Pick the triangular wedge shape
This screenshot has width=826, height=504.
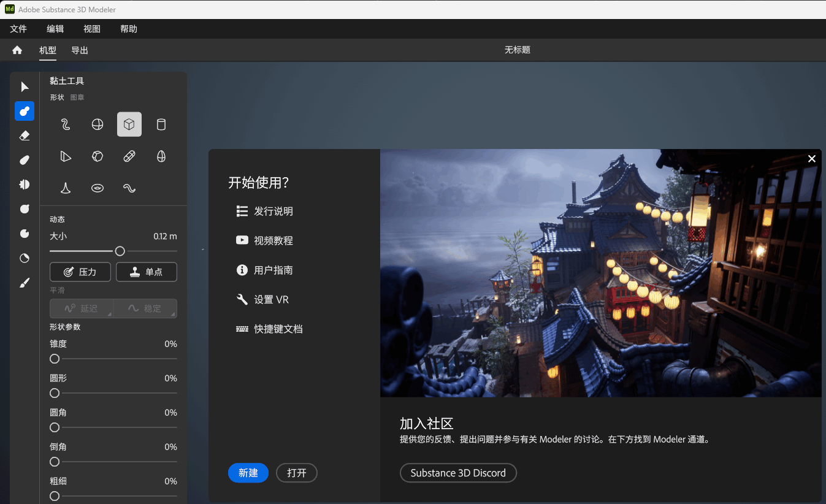tap(66, 156)
